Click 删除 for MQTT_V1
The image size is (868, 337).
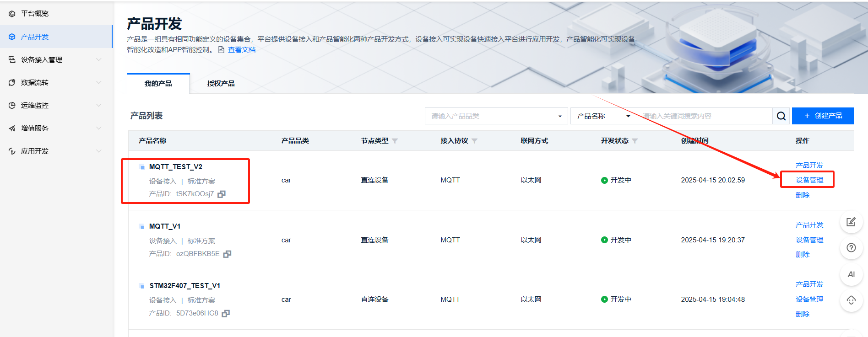[803, 254]
